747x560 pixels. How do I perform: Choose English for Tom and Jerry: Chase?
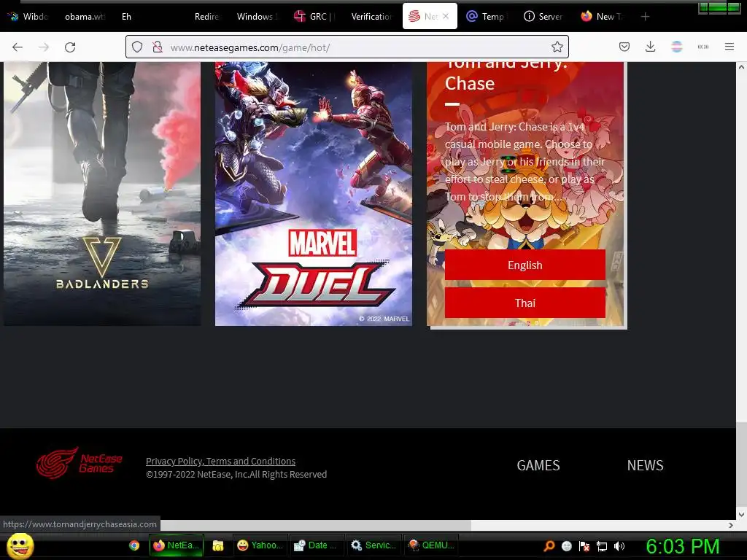525,265
